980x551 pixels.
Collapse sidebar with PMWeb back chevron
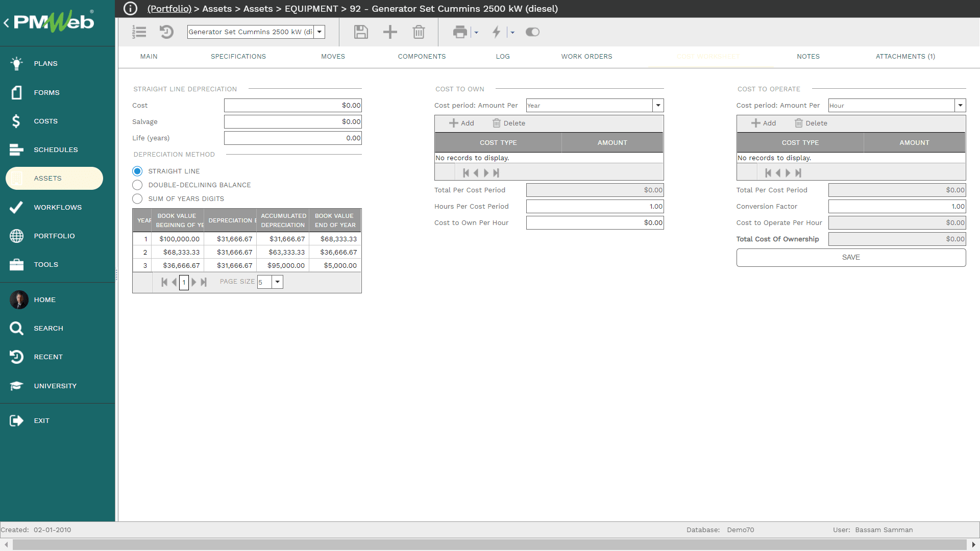[6, 22]
